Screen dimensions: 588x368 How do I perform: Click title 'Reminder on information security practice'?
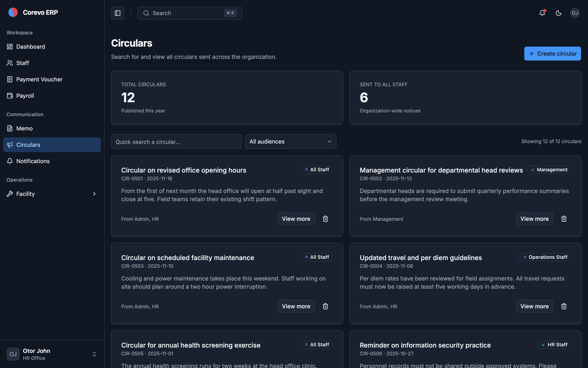click(x=425, y=345)
